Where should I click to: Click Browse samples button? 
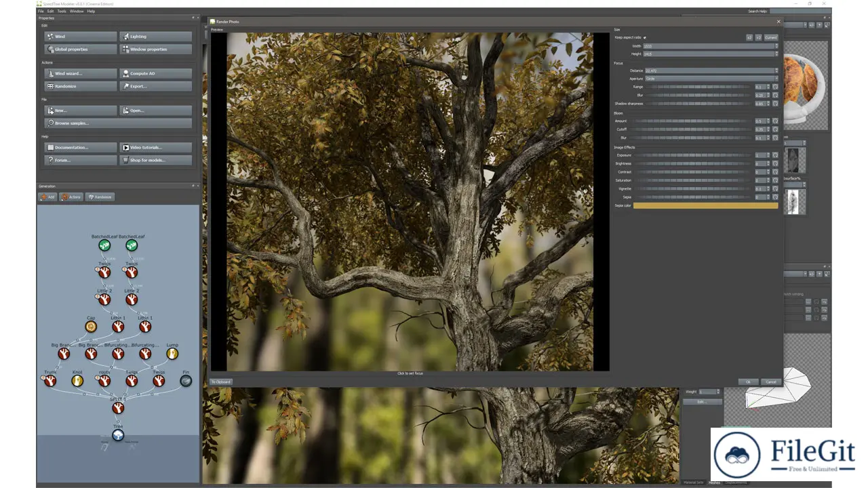(118, 123)
